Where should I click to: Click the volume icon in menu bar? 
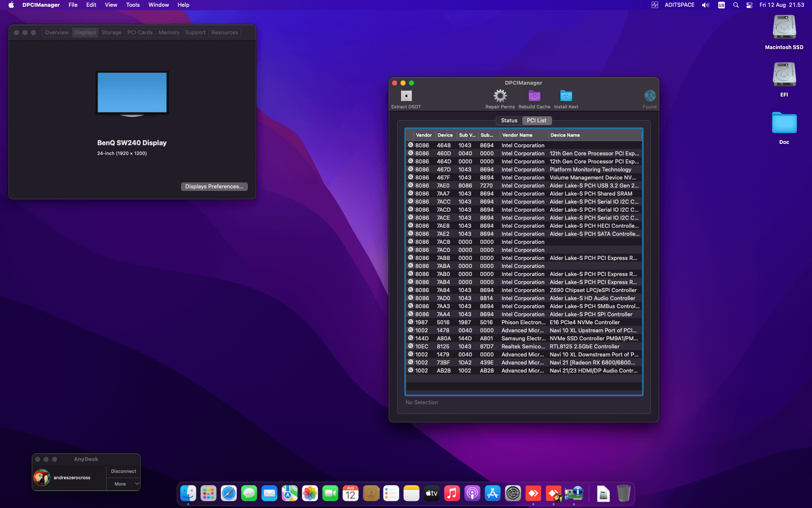pos(705,5)
